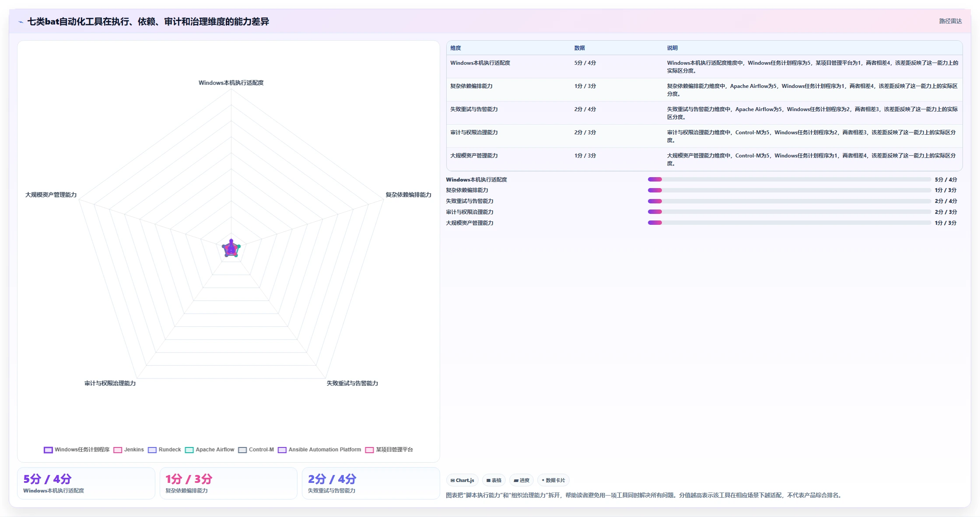Screen dimensions: 980x517
Task: Click the 路径雷达 label in header
Action: point(950,21)
